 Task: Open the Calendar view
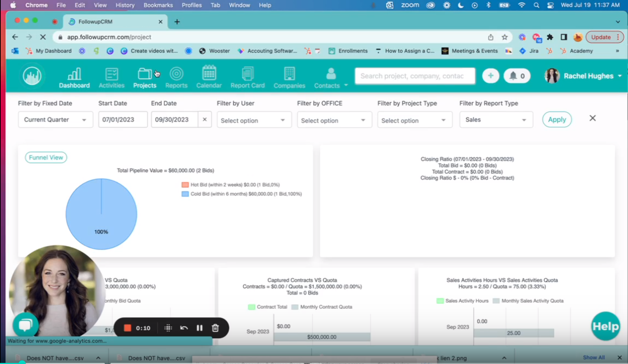click(209, 77)
